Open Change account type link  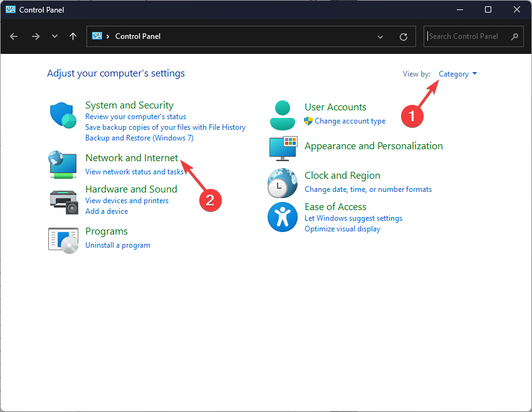point(350,121)
